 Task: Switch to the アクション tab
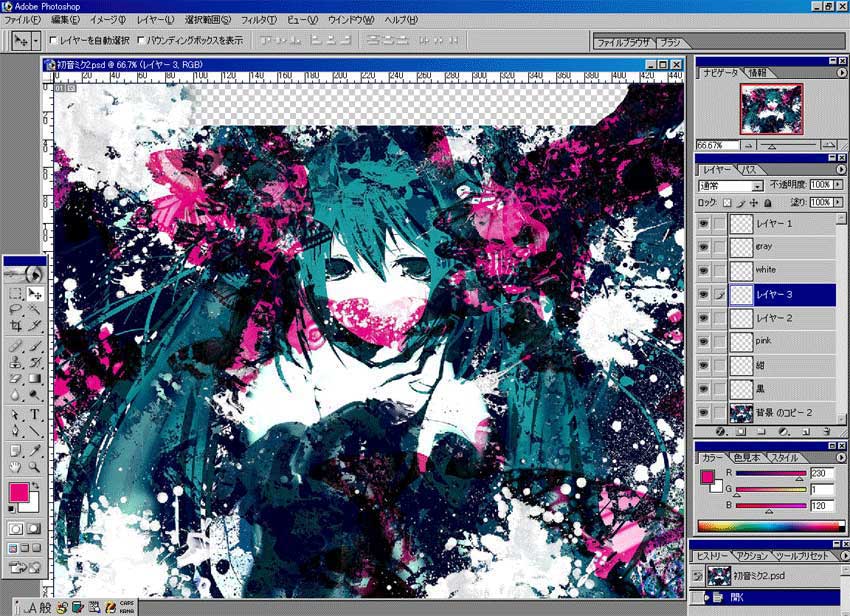point(752,556)
